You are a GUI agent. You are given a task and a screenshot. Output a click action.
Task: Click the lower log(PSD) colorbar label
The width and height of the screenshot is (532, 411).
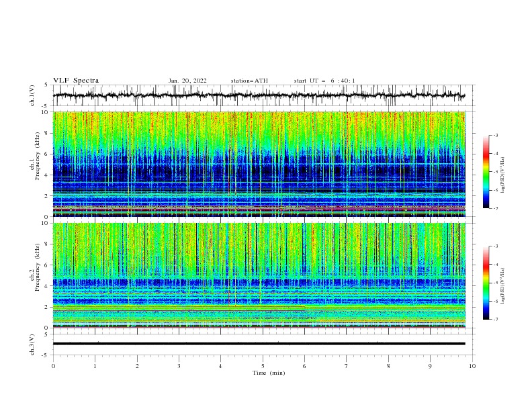503,285
